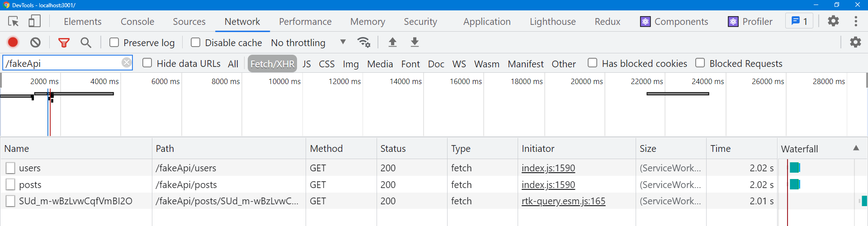The image size is (868, 226).
Task: Check Blocked Requests
Action: click(x=700, y=63)
